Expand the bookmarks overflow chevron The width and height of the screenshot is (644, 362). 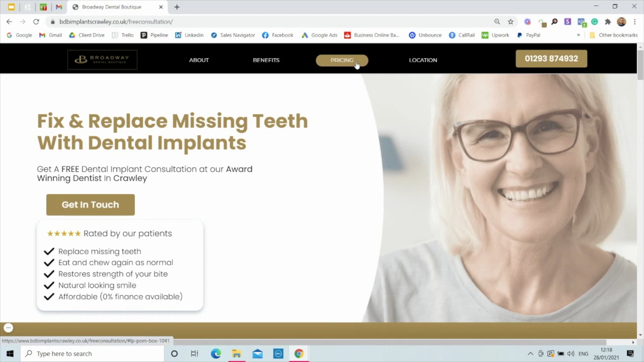point(579,35)
